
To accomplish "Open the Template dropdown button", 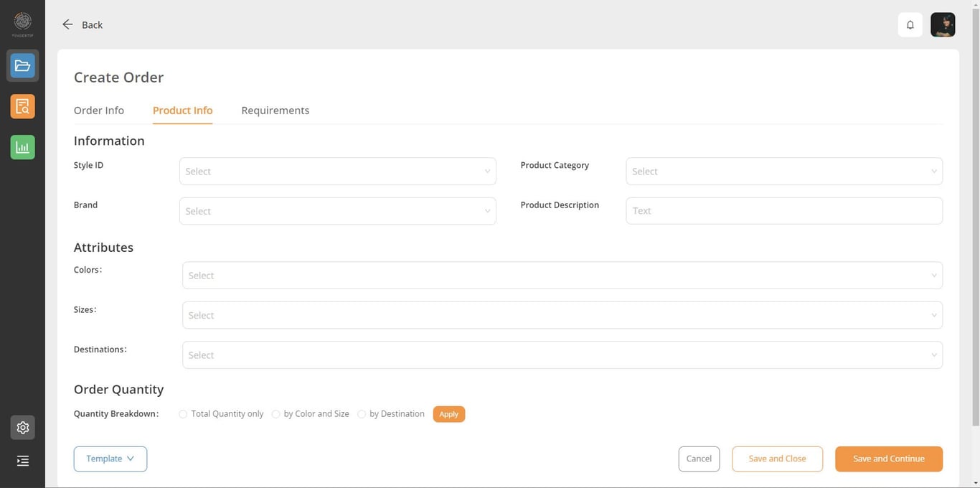I will [110, 459].
